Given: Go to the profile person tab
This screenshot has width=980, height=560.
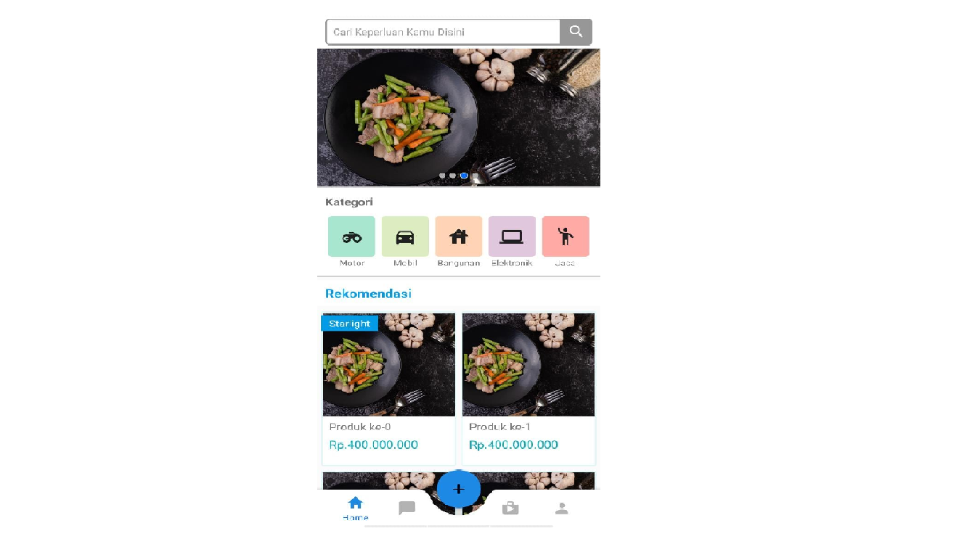Looking at the screenshot, I should [x=562, y=508].
